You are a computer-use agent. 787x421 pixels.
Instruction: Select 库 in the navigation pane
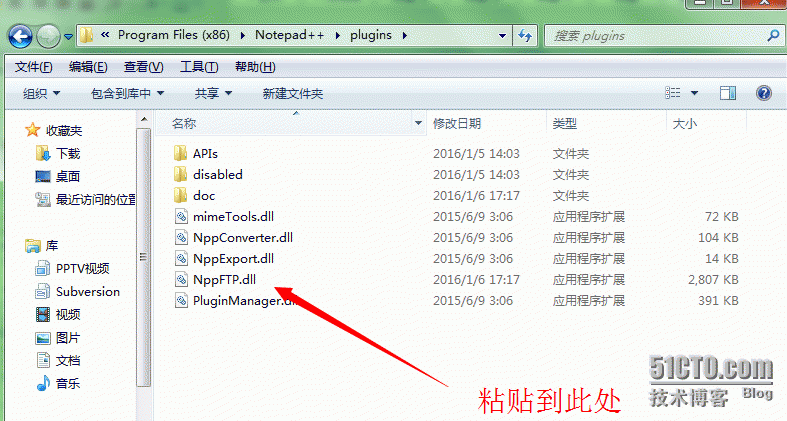click(x=52, y=245)
